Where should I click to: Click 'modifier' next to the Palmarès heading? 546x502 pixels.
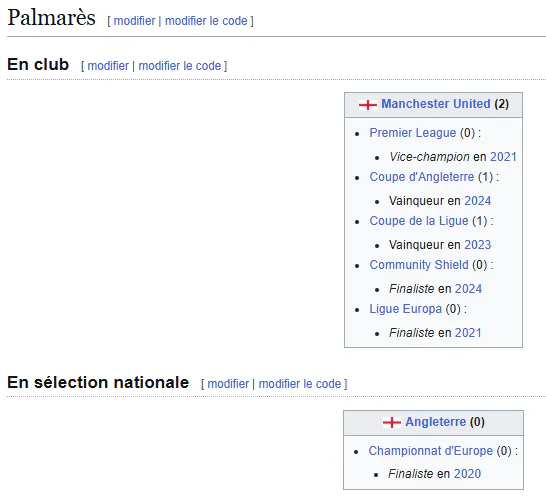tap(134, 21)
